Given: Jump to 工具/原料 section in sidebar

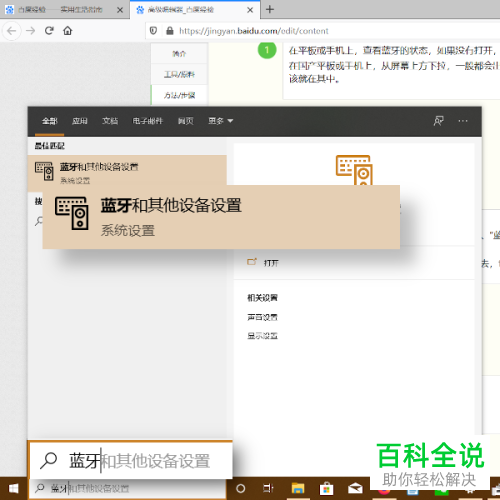Looking at the screenshot, I should 179,74.
